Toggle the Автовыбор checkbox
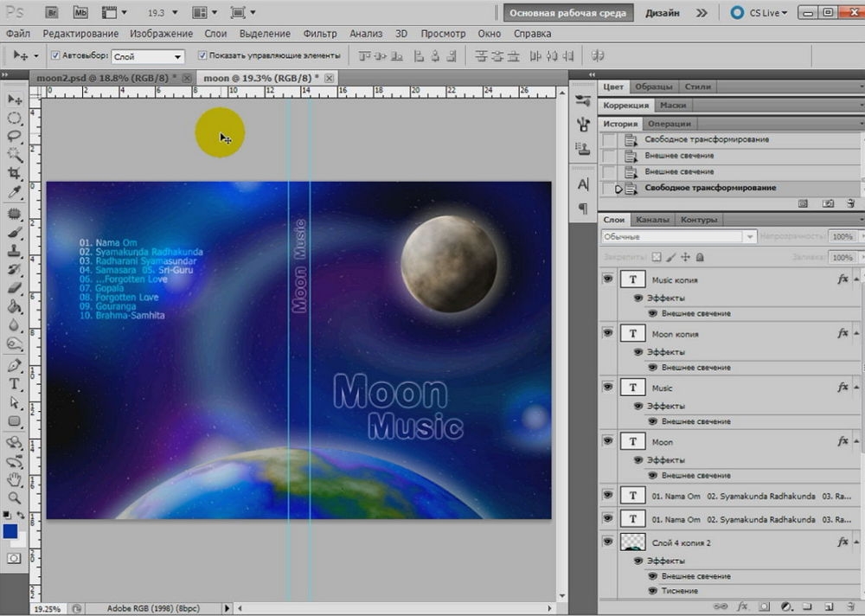Screen dimensions: 865x616 [55, 55]
